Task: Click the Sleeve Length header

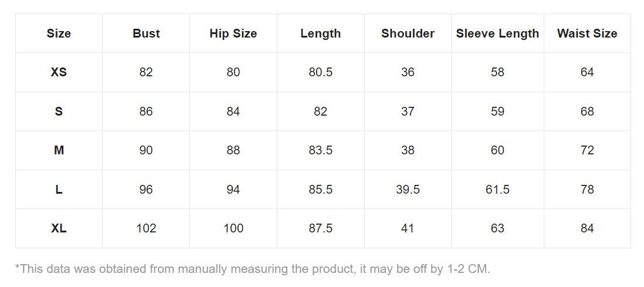Action: pos(497,33)
